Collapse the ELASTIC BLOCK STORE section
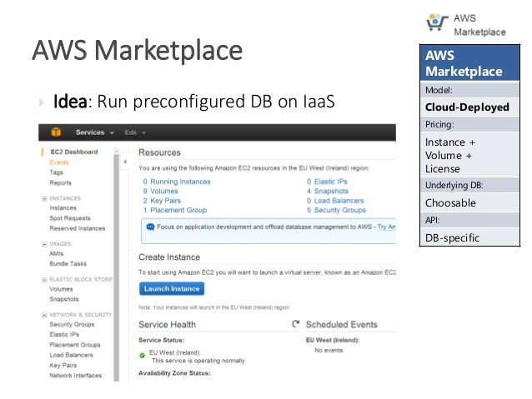 point(44,280)
